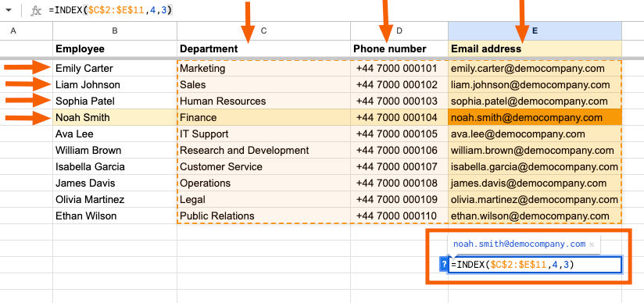Click the Legal department cell
Image resolution: width=644 pixels, height=303 pixels.
[x=263, y=200]
